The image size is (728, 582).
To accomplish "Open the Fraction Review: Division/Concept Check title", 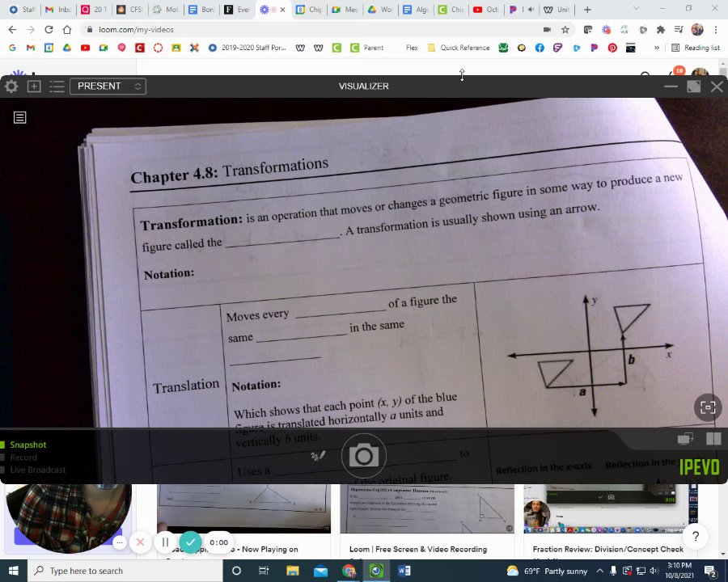I will click(x=607, y=549).
